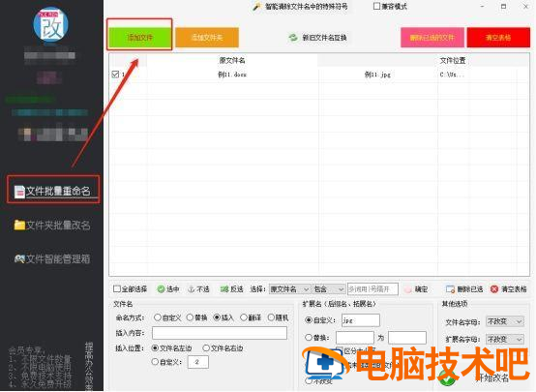Enable the 兼容模式 checkbox
The width and height of the screenshot is (536, 392).
tap(376, 6)
